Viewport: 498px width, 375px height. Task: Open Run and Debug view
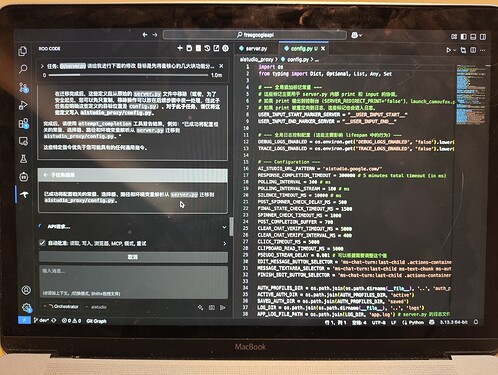click(23, 105)
